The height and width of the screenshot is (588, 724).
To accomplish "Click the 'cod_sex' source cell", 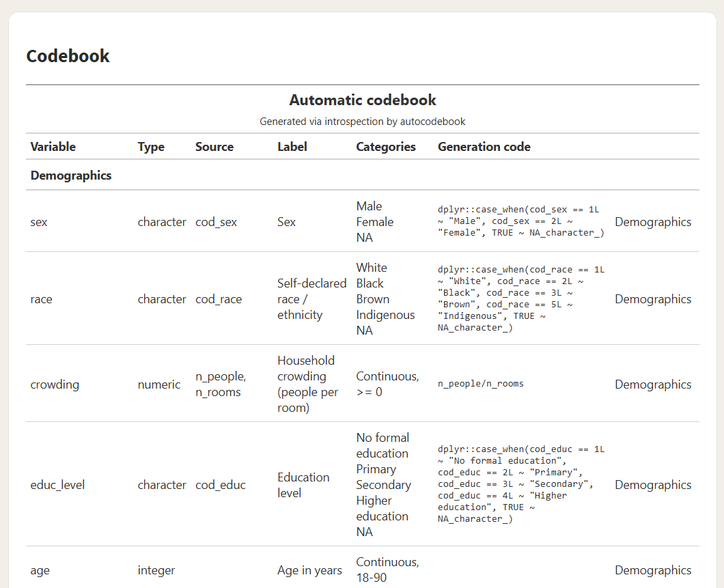I will (216, 222).
